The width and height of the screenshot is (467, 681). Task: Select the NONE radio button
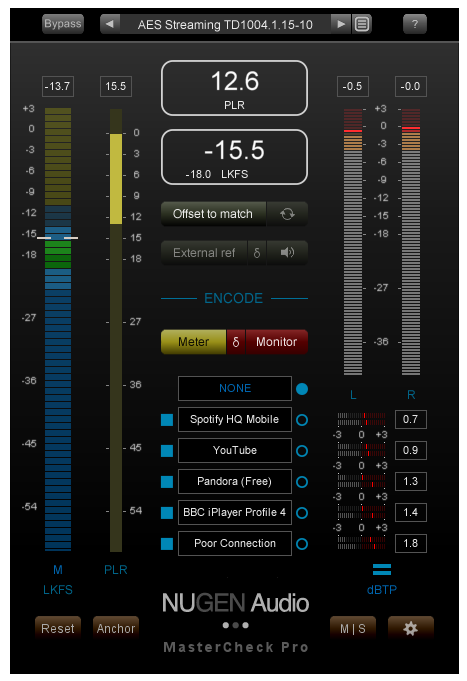coord(302,389)
